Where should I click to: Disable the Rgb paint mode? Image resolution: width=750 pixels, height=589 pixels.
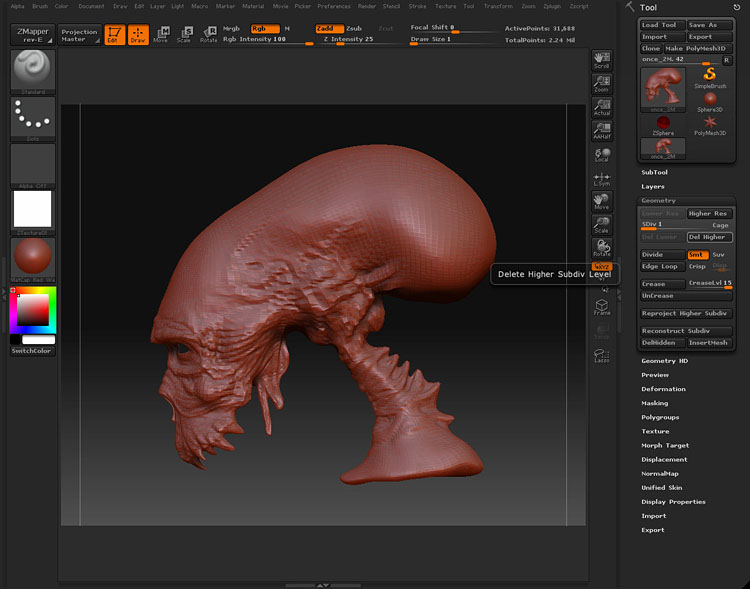point(263,28)
